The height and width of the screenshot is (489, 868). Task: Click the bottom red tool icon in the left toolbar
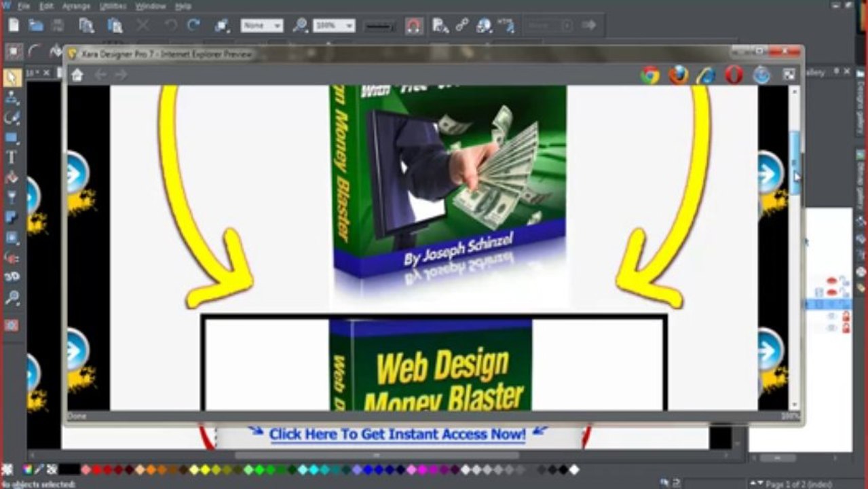coord(12,325)
